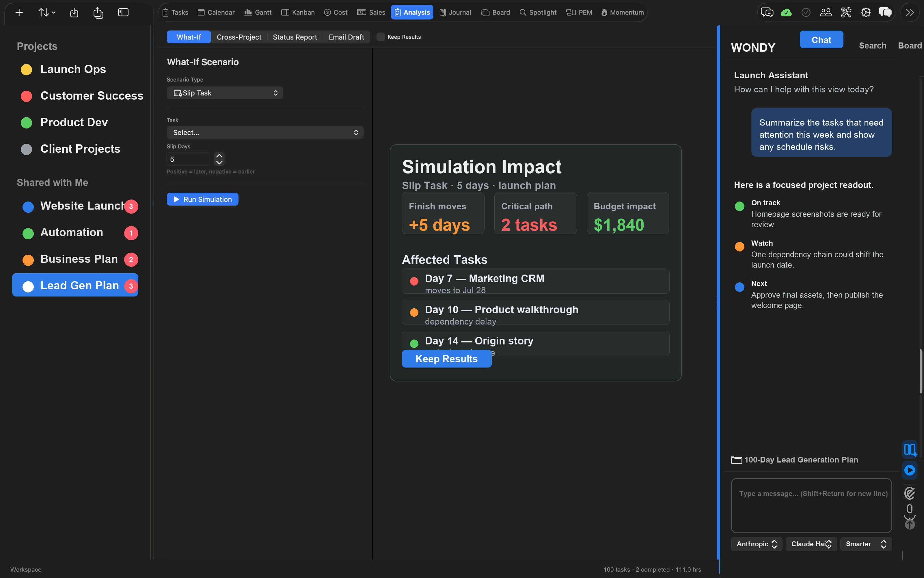Click the green cloud sync icon

tap(786, 13)
